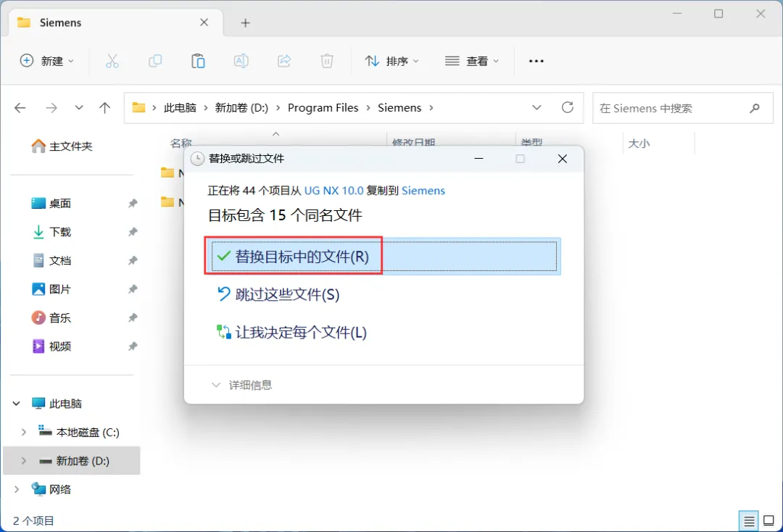Choose 替换目标中的文件(R) option
Screen dimensions: 783x532
click(x=384, y=257)
